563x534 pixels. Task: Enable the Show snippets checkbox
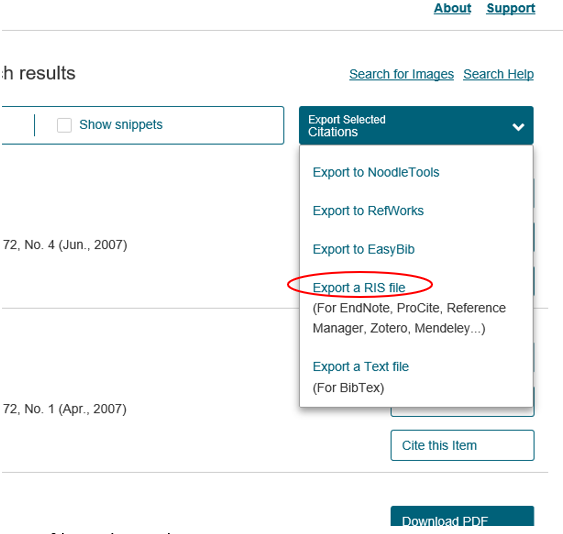(64, 125)
